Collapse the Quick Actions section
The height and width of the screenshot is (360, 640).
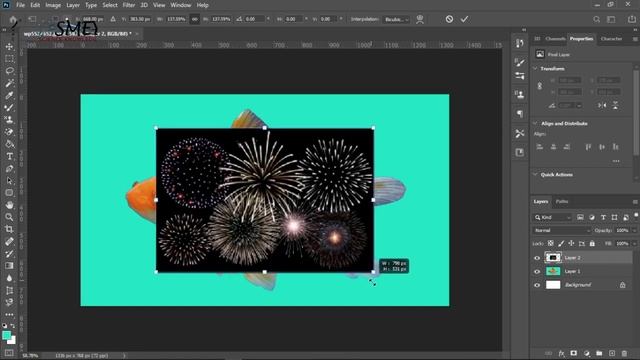point(535,175)
